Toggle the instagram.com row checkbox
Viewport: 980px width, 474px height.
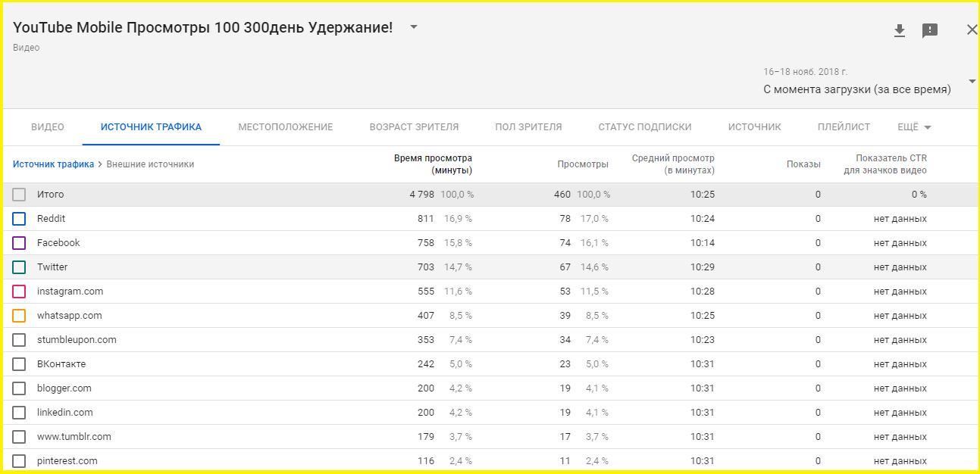pos(19,292)
